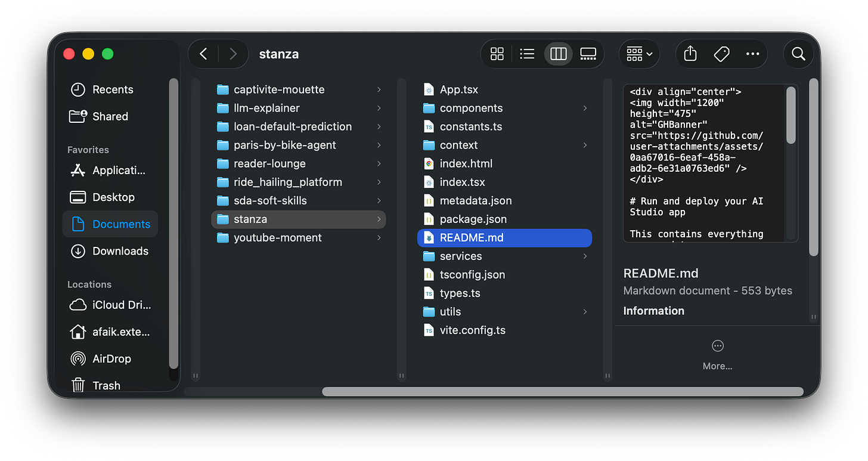
Task: Click the Tags icon in the toolbar
Action: pos(721,54)
